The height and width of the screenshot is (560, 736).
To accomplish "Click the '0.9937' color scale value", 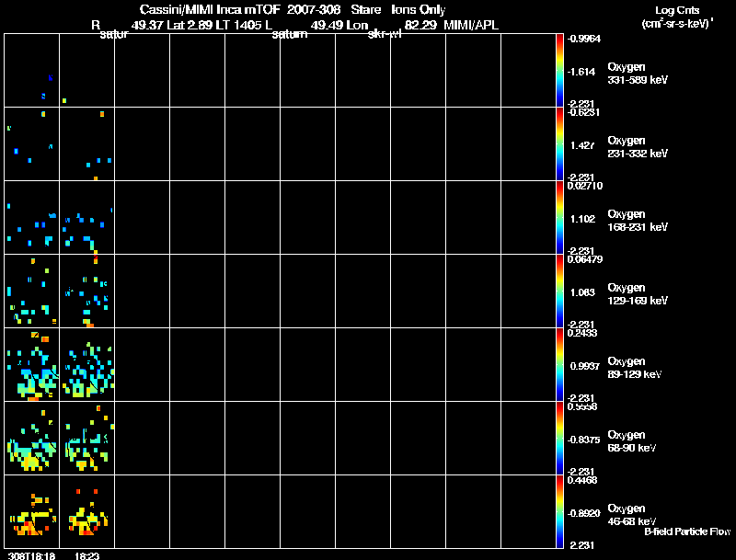I will point(584,366).
